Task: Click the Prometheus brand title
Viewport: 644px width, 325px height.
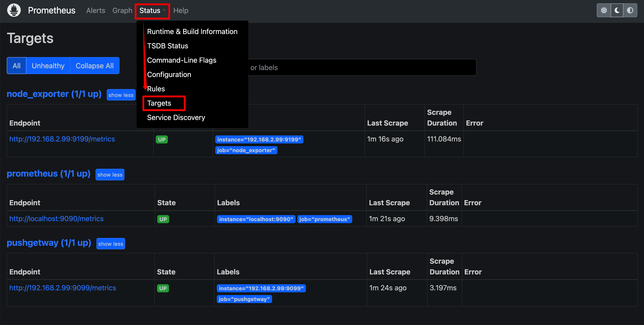Action: click(51, 11)
